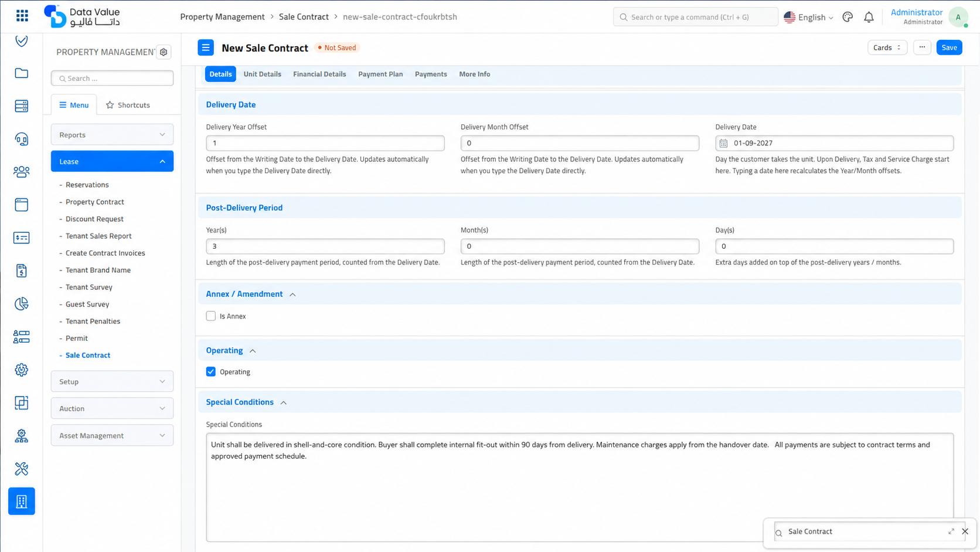The height and width of the screenshot is (552, 980).
Task: Switch to the Financial Details tab
Action: [x=319, y=74]
